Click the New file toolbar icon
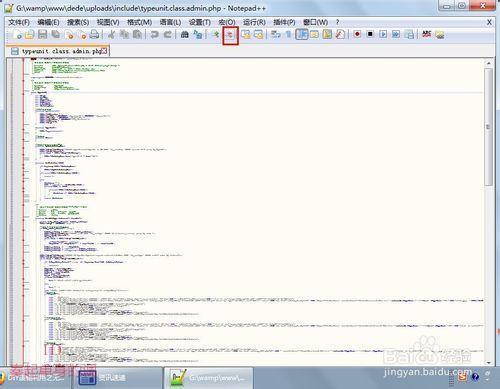Image resolution: width=500 pixels, height=389 pixels. pyautogui.click(x=17, y=34)
